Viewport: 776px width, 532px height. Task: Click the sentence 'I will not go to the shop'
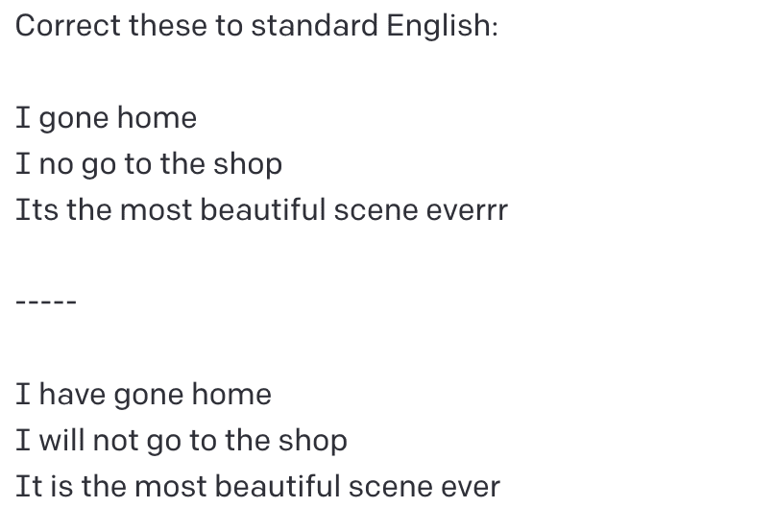tap(182, 441)
